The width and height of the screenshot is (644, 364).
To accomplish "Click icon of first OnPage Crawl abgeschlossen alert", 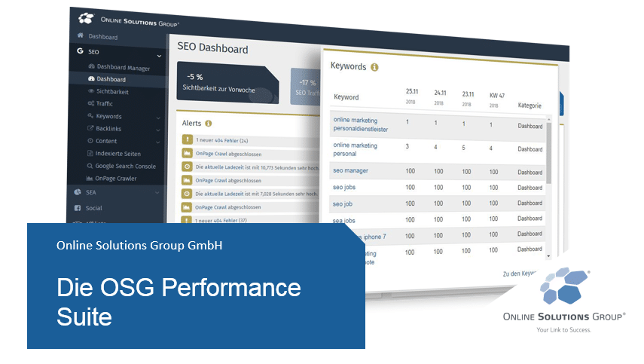I will 188,153.
